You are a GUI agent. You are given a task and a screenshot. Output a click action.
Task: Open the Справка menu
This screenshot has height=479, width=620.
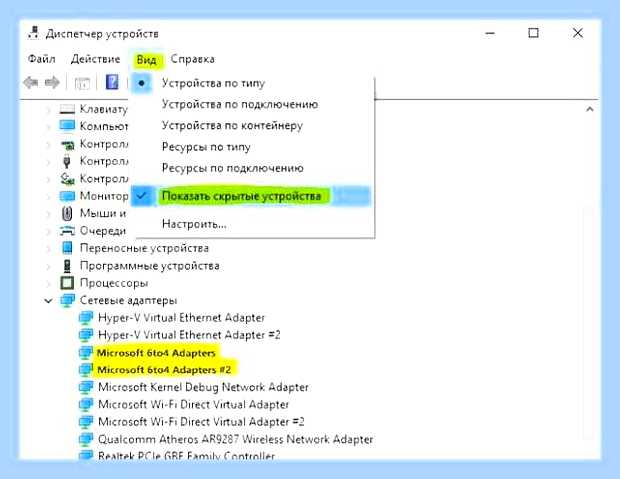[193, 59]
